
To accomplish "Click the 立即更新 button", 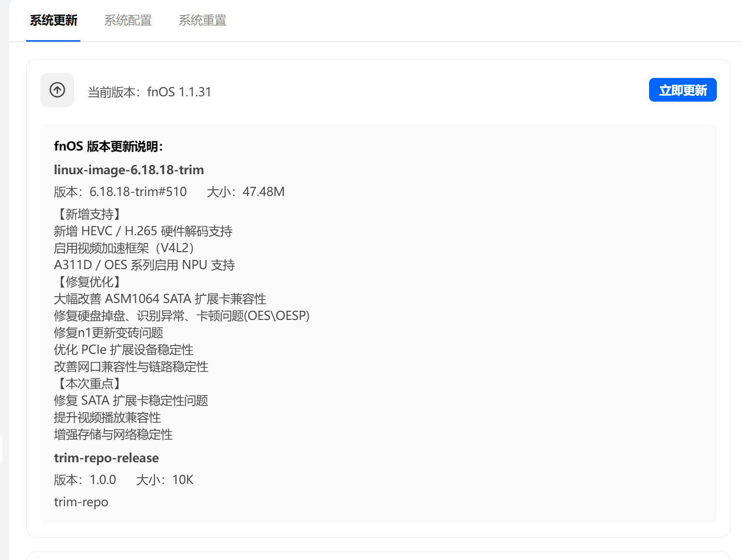I will point(682,90).
